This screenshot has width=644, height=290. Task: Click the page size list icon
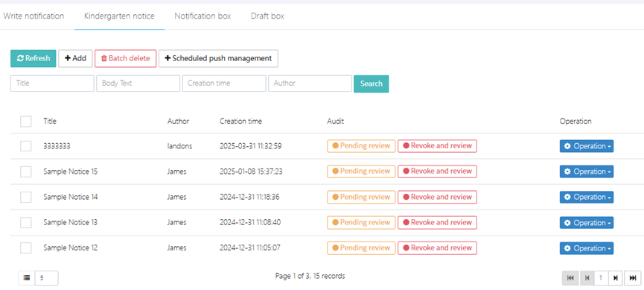coord(27,278)
